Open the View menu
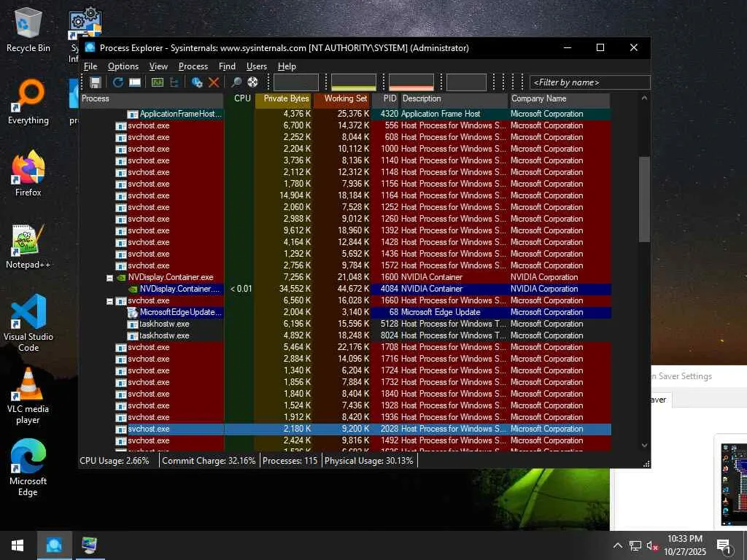 pyautogui.click(x=158, y=66)
